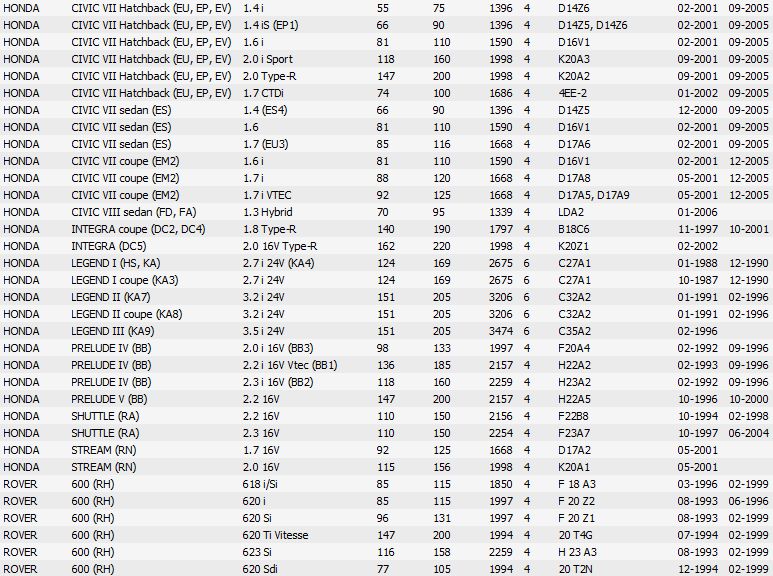The image size is (773, 576).
Task: Click the 1.4 iS (EP1) cell
Action: [x=271, y=25]
